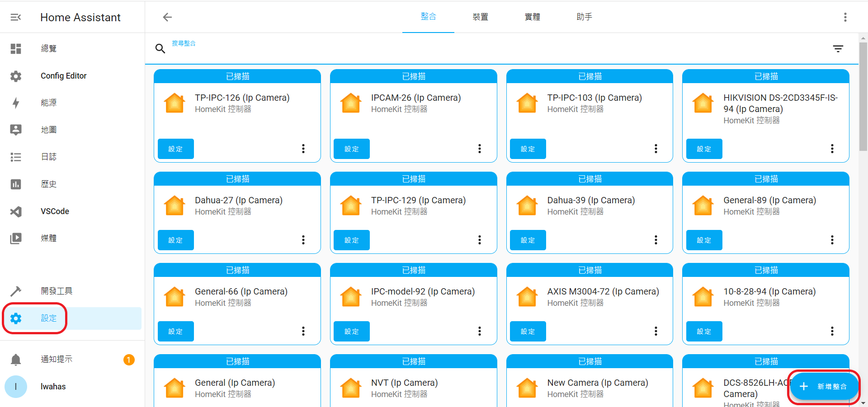
Task: Open the filter options icon
Action: (838, 49)
